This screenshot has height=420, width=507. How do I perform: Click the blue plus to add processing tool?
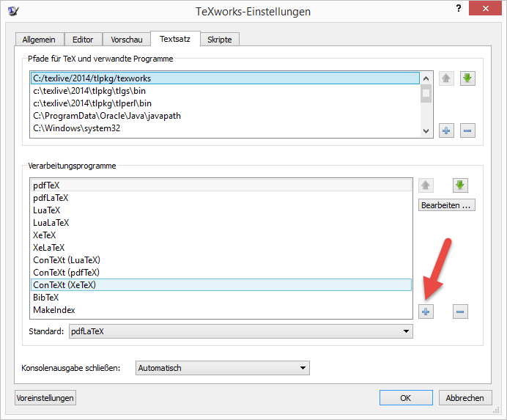426,312
